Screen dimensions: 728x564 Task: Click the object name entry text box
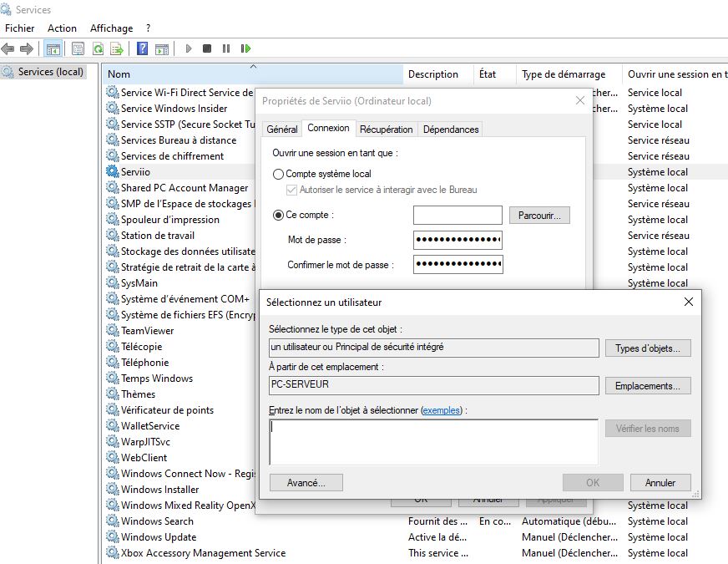(433, 442)
